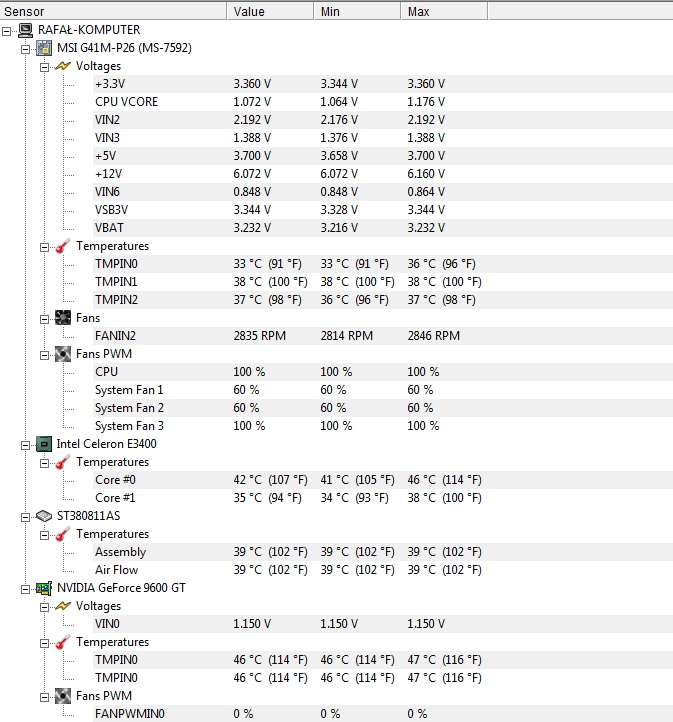Click the 2846 RPM max value
This screenshot has width=673, height=722.
pyautogui.click(x=434, y=336)
